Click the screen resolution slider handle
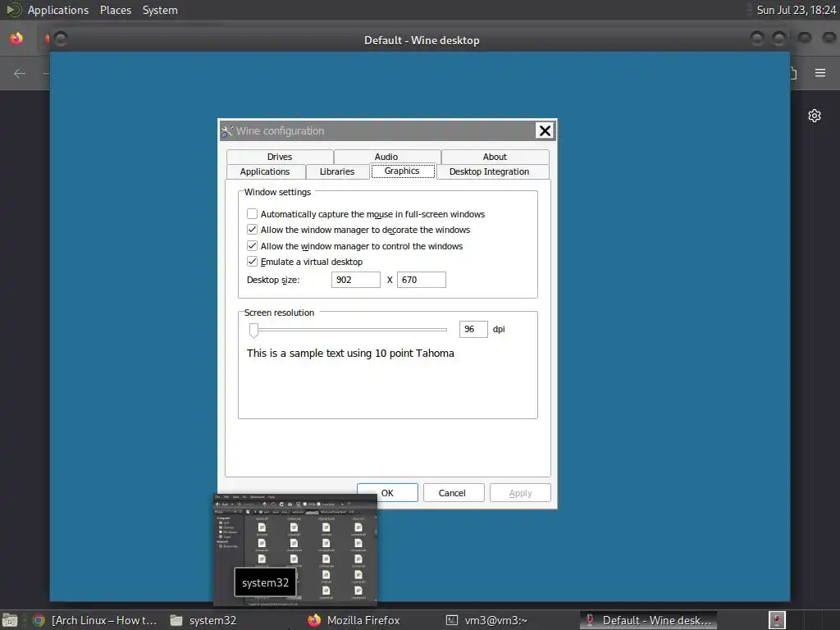This screenshot has width=840, height=630. (254, 330)
